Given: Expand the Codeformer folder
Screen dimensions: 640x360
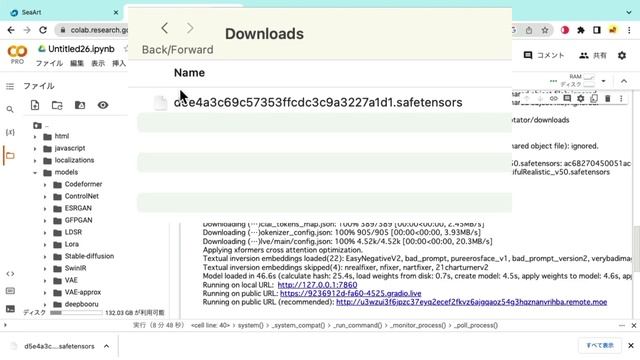Looking at the screenshot, I should click(45, 184).
